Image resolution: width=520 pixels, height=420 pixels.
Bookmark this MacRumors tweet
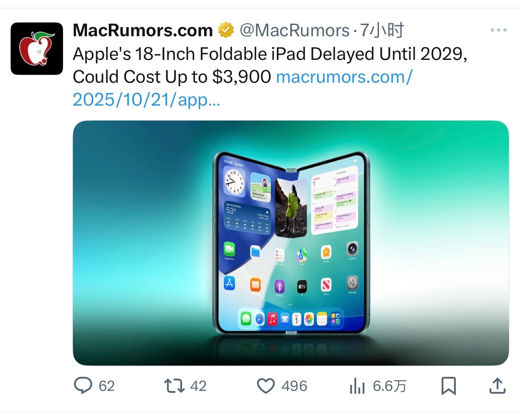(449, 386)
